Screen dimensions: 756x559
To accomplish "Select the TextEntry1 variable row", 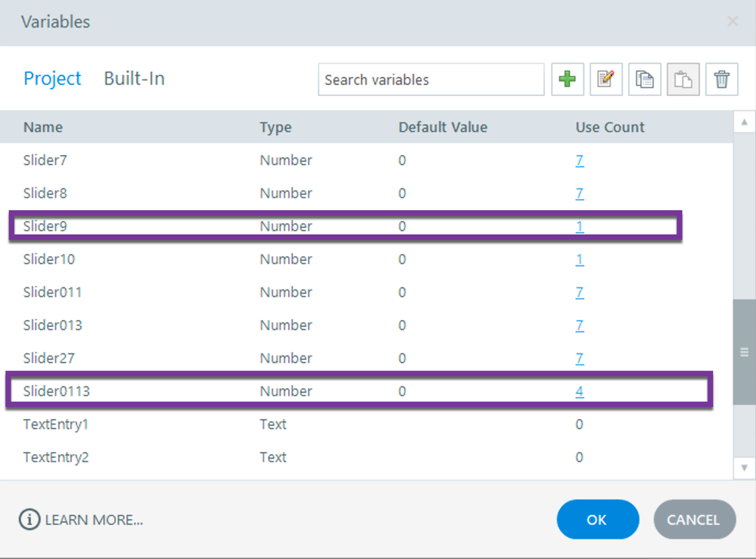I will [56, 424].
